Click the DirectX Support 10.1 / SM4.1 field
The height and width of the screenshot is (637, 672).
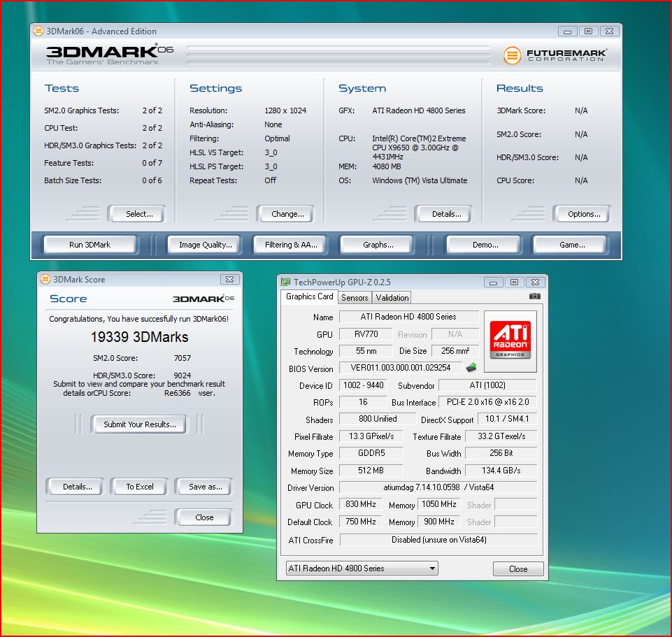pyautogui.click(x=507, y=419)
